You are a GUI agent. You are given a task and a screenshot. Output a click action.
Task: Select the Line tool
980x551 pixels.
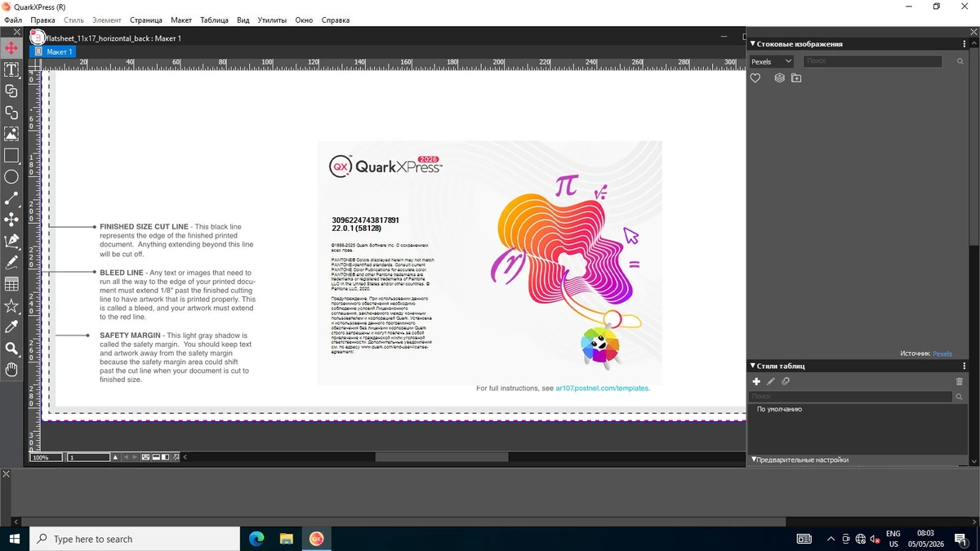coord(11,198)
